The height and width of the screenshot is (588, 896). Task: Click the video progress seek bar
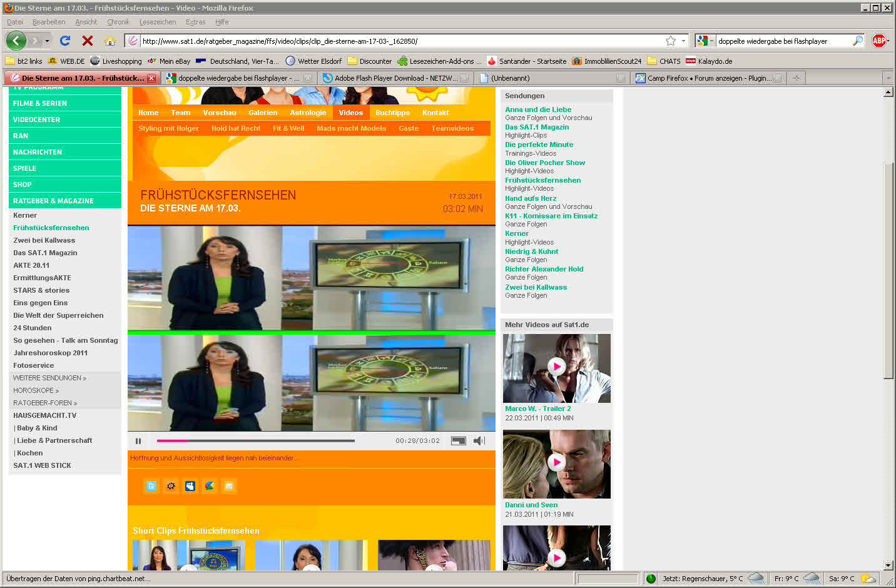point(255,441)
